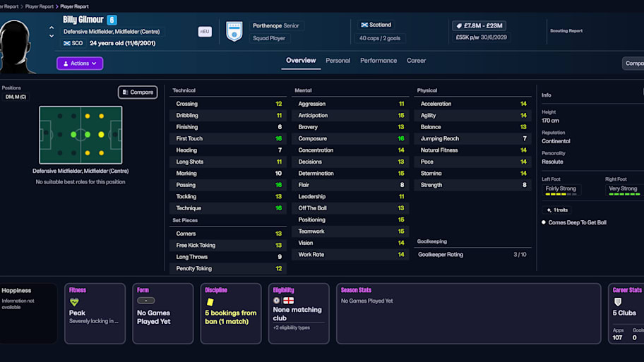The image size is (644, 362).
Task: Click the England flag in Eligibility
Action: pos(289,301)
